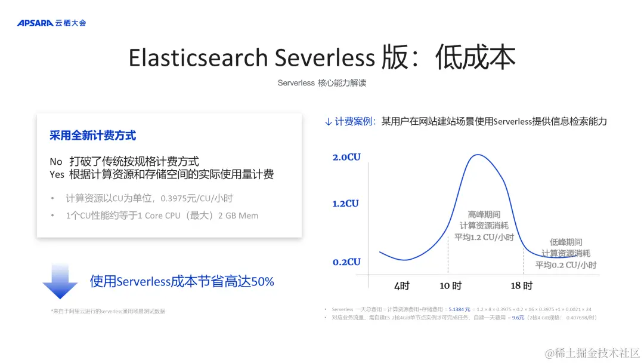This screenshot has width=644, height=363.
Task: Click the 使用Serverless成本节省高达50% link
Action: [x=181, y=281]
